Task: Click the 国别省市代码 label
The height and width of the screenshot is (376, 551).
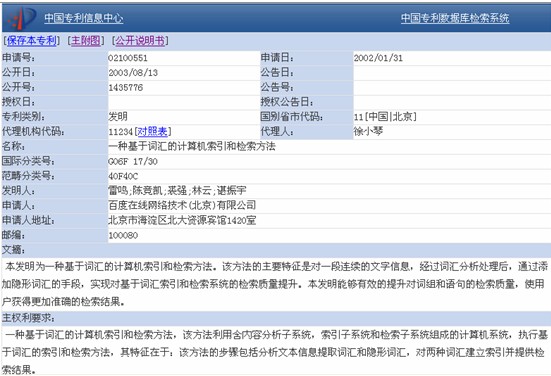Action: 292,117
